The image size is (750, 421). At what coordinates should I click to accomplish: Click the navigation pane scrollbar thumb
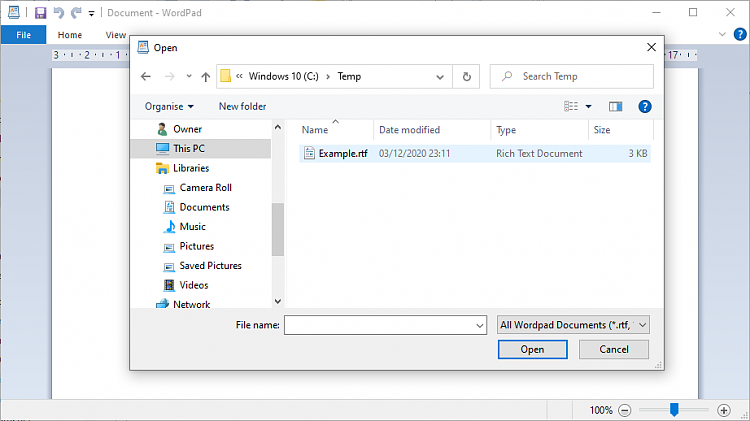click(277, 230)
